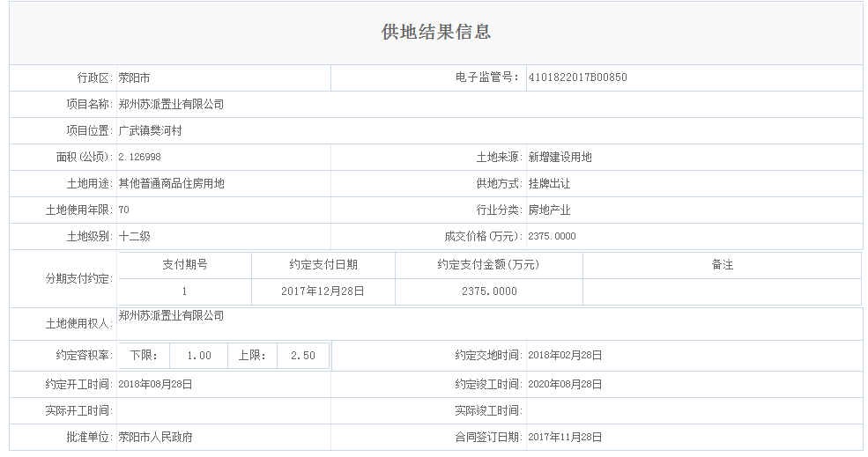
Task: Click the 实际开工时间 field label
Action: (x=79, y=410)
